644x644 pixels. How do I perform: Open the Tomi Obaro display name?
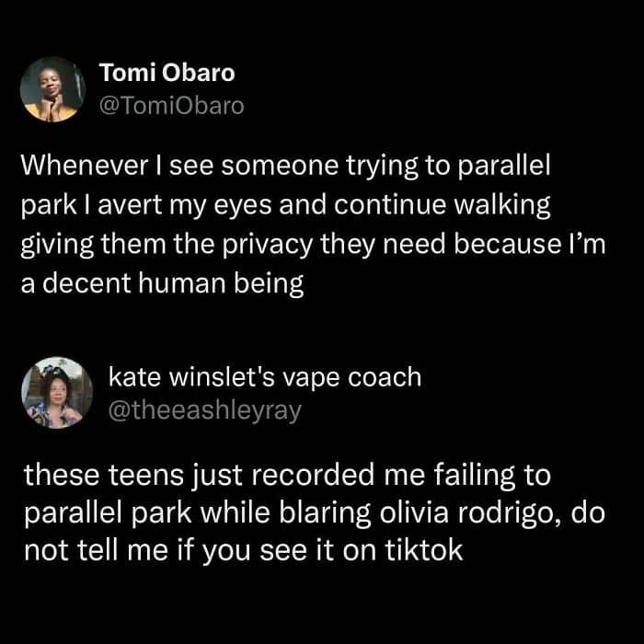(167, 75)
